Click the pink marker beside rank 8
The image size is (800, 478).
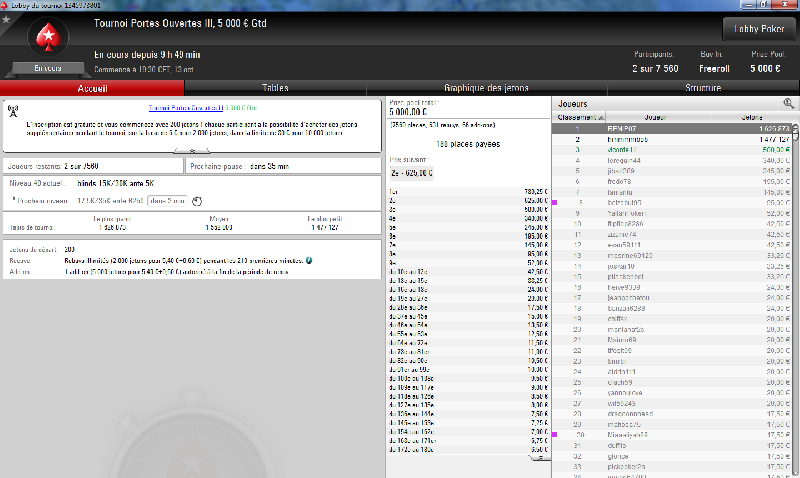click(555, 203)
